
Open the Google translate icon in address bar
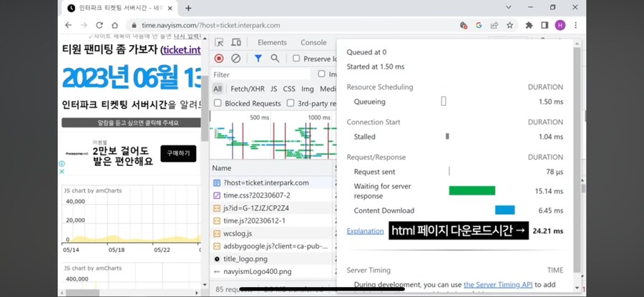point(479,25)
